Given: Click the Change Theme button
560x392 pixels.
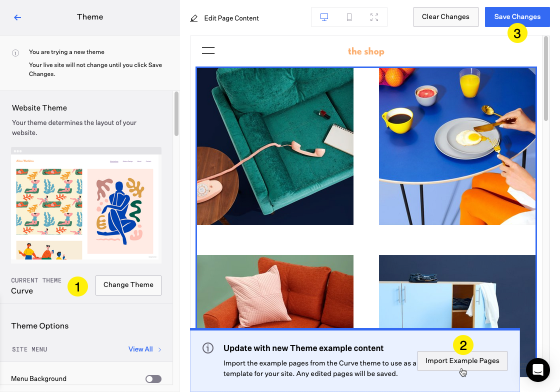Looking at the screenshot, I should (x=128, y=285).
